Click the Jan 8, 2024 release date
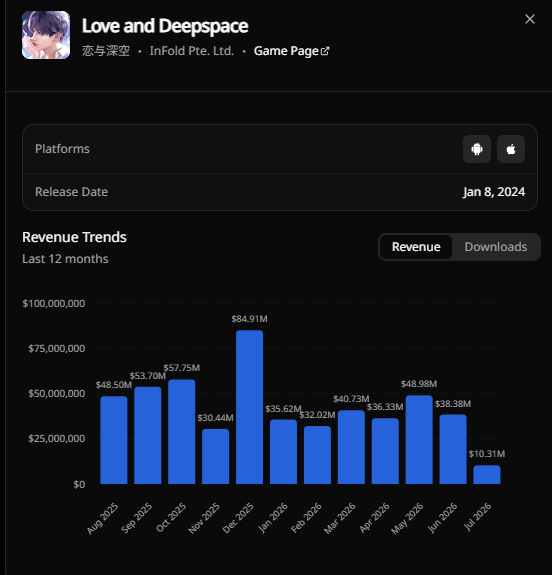 (x=494, y=192)
